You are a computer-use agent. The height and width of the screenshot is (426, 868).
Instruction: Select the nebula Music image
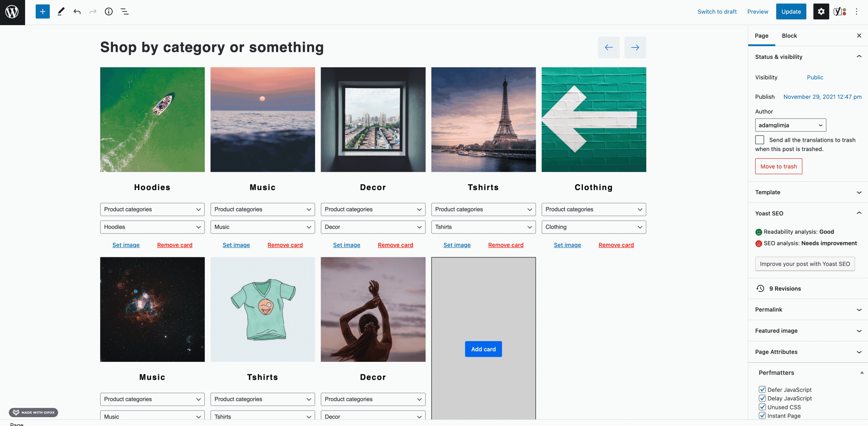(153, 310)
